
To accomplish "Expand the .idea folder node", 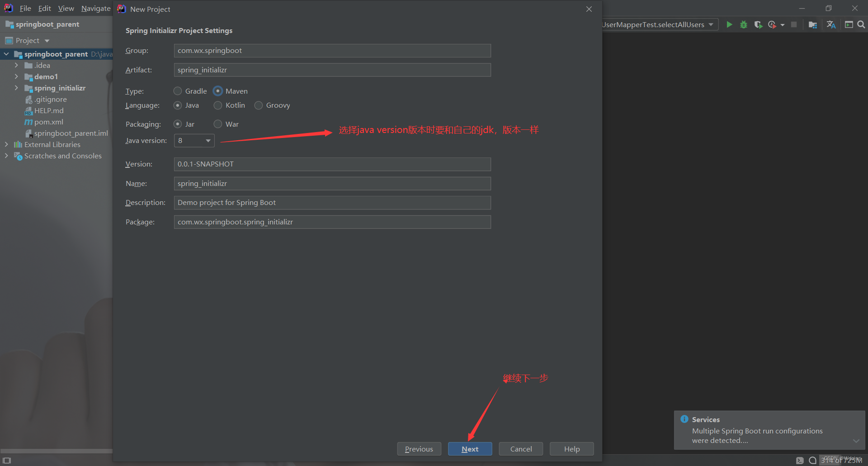I will (x=16, y=66).
